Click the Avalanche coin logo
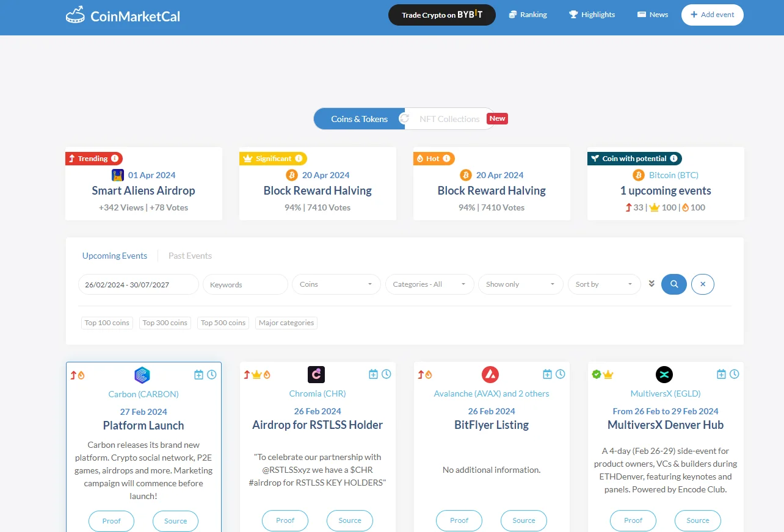 tap(490, 374)
